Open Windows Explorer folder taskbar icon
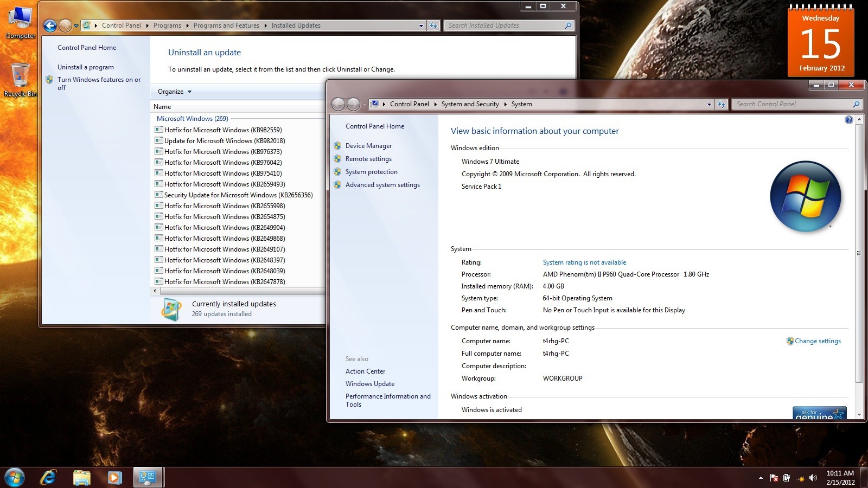Image resolution: width=868 pixels, height=488 pixels. [81, 477]
